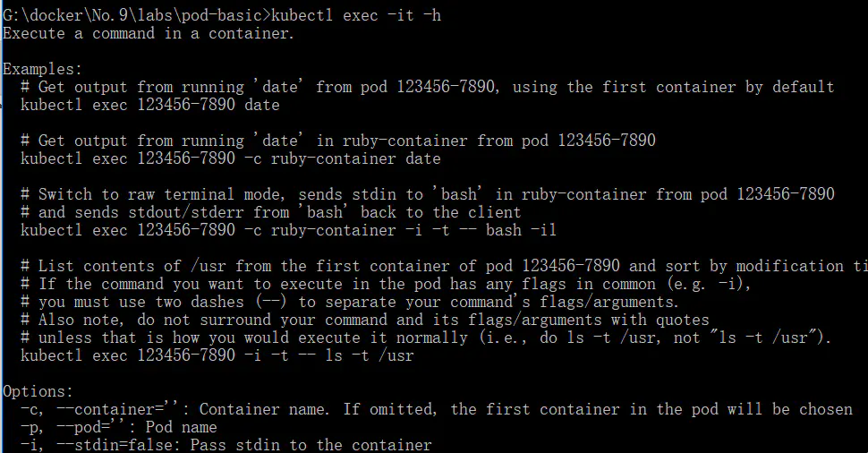The image size is (868, 453).
Task: Click the '-c, --container' option line
Action: [x=436, y=409]
